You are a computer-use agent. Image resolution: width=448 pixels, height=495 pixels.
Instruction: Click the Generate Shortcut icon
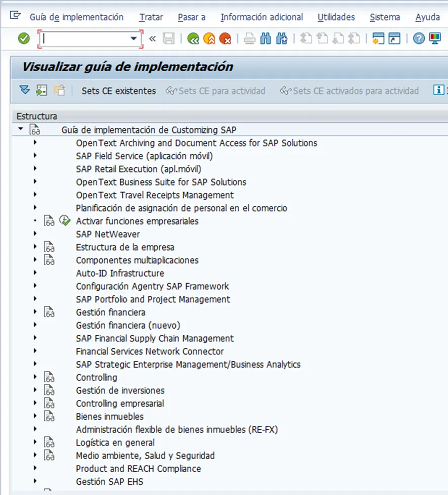coord(394,38)
